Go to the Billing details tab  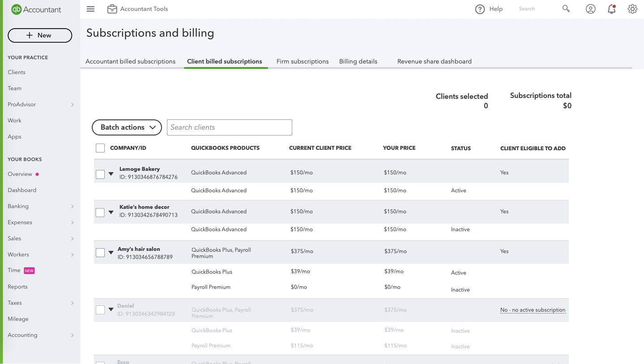point(358,61)
